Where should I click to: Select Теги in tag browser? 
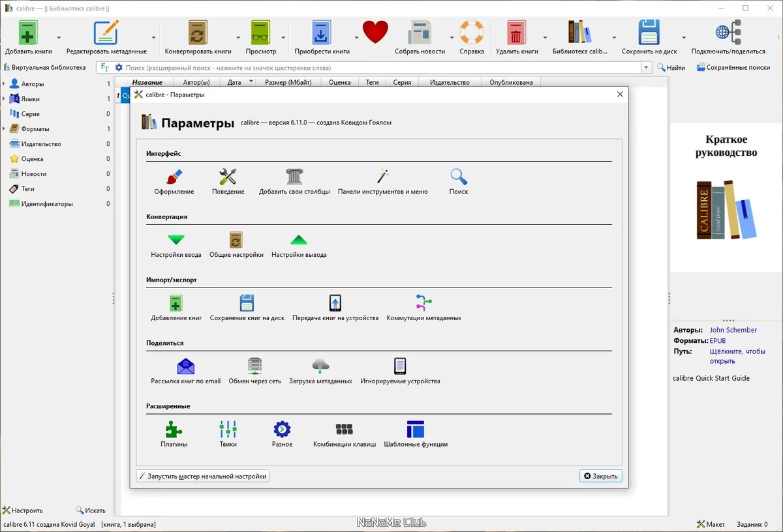tap(27, 189)
